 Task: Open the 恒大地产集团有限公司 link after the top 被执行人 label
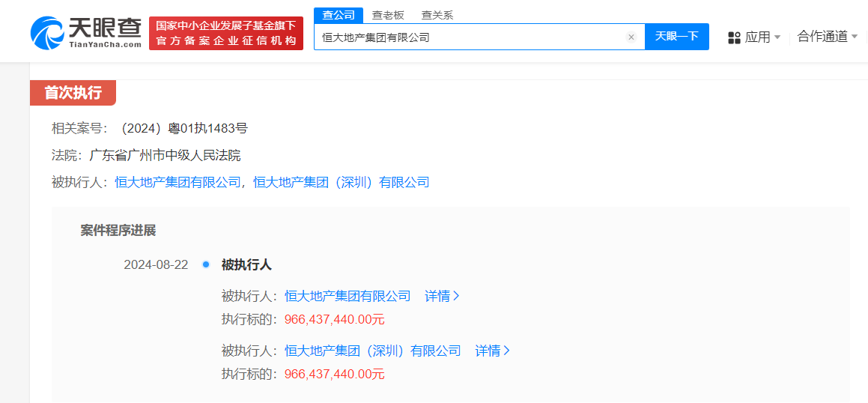click(177, 181)
